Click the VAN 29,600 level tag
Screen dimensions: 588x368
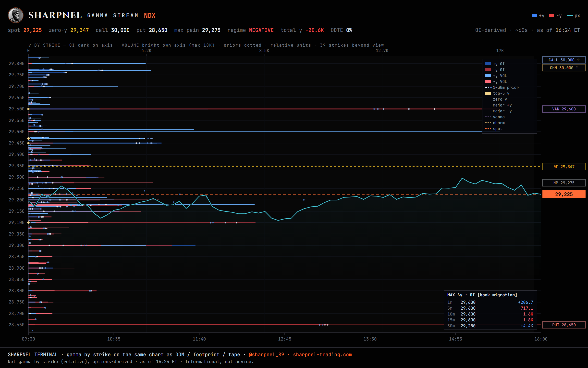coord(564,109)
